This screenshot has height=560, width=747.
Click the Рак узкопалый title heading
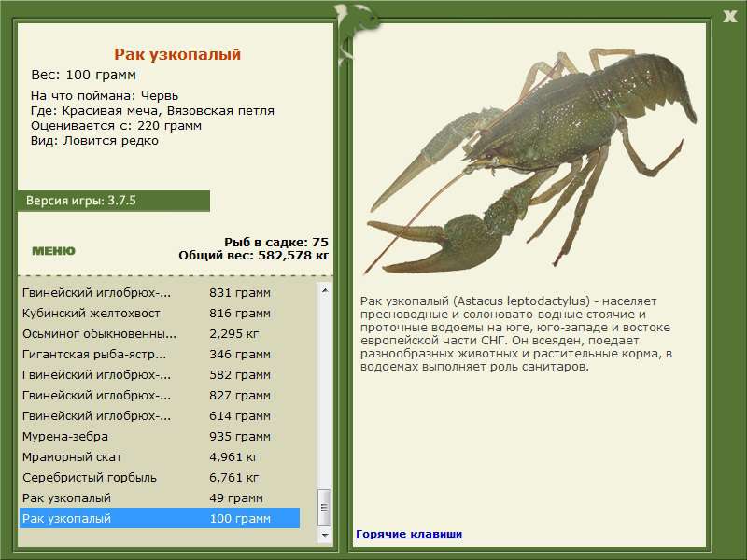(x=177, y=55)
